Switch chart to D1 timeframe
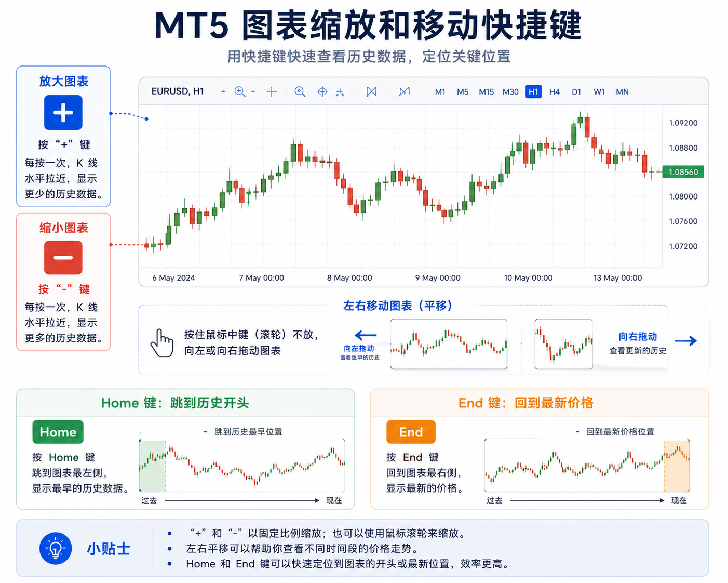Image resolution: width=728 pixels, height=583 pixels. pyautogui.click(x=576, y=91)
